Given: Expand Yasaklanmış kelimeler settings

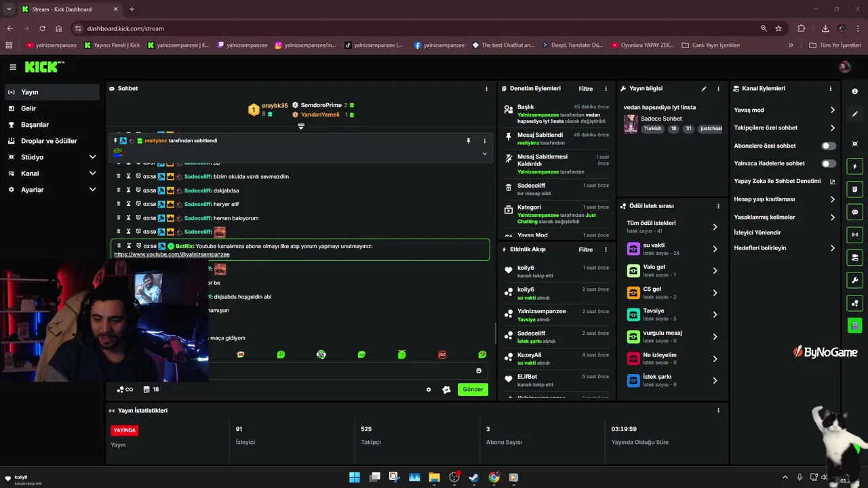Looking at the screenshot, I should tap(785, 217).
